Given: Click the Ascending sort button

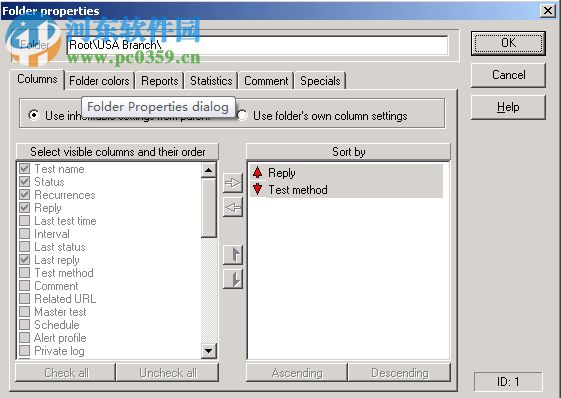Looking at the screenshot, I should click(x=297, y=373).
